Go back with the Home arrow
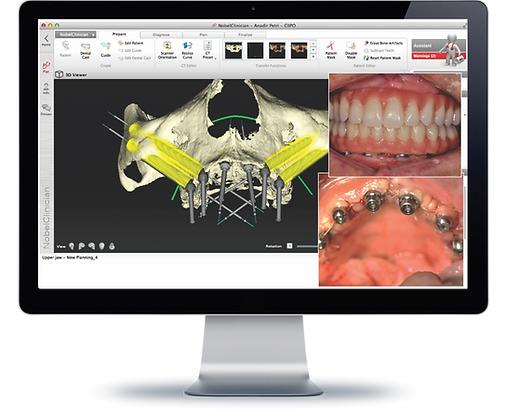 pyautogui.click(x=46, y=40)
